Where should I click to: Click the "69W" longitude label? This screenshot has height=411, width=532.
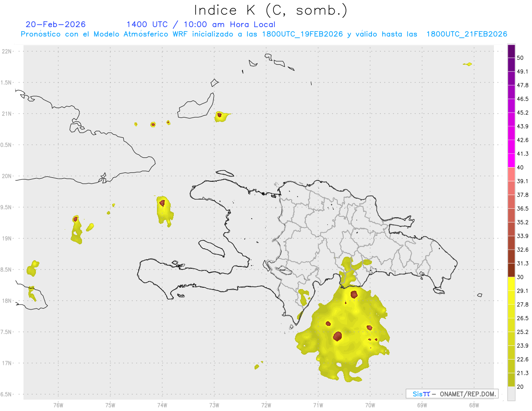[x=422, y=404]
